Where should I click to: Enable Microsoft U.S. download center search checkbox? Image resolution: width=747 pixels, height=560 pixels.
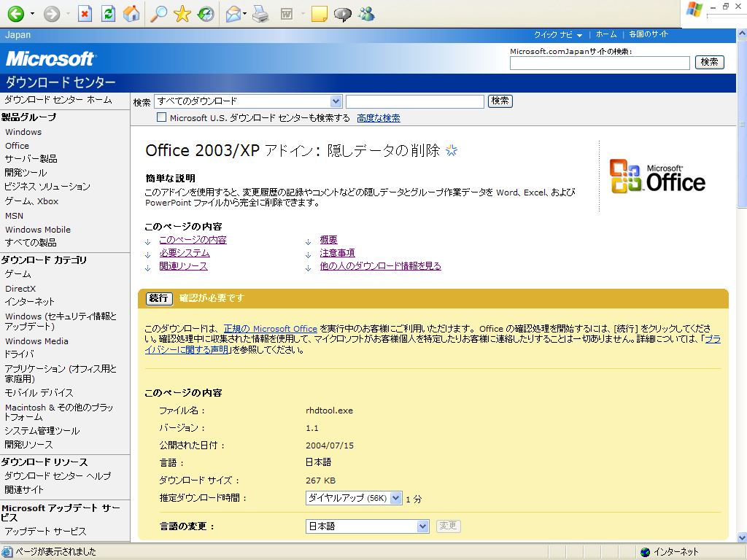click(x=162, y=117)
